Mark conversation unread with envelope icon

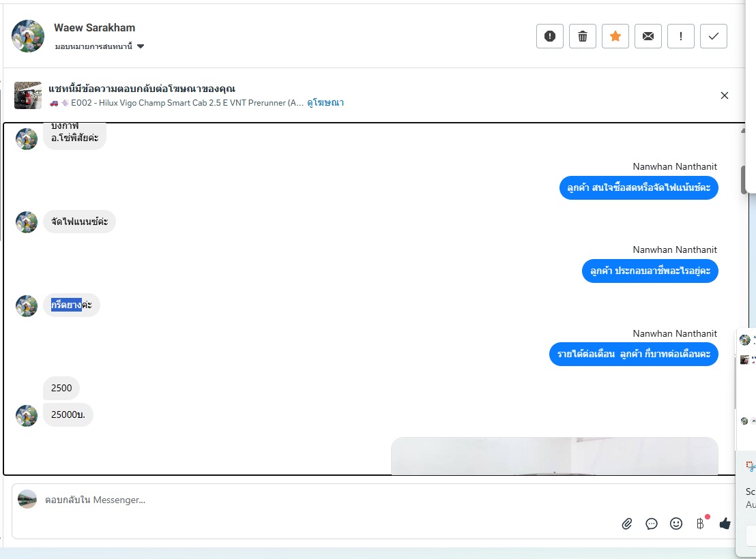pos(648,36)
